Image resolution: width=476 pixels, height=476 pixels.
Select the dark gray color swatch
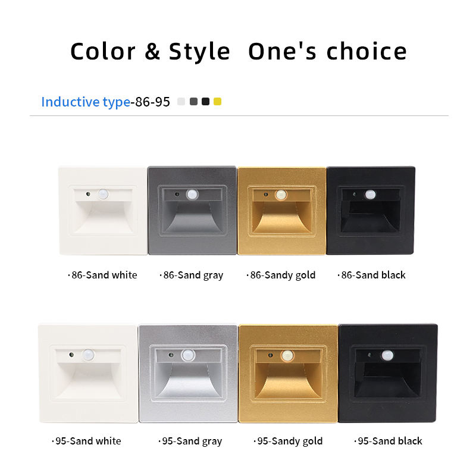click(193, 102)
